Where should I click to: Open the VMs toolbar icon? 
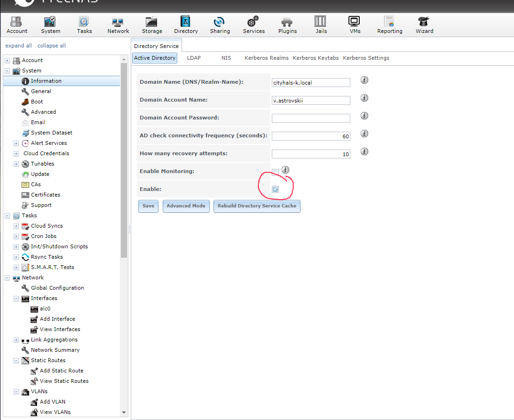[355, 25]
